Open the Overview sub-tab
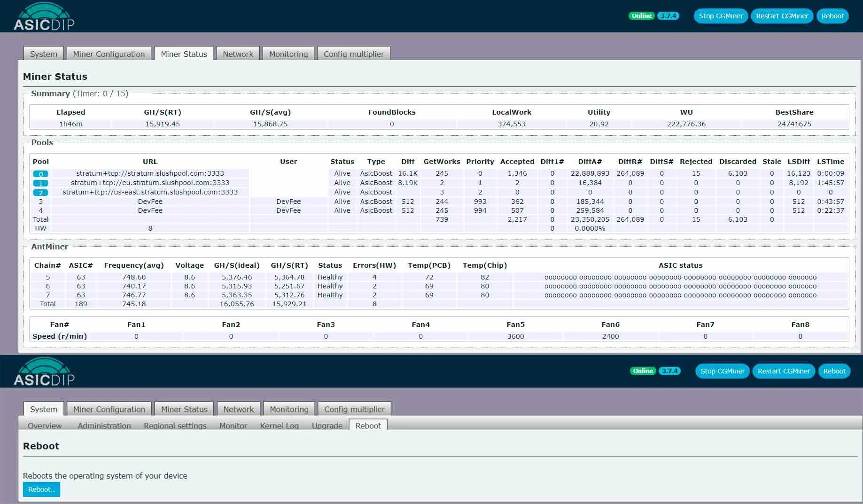The height and width of the screenshot is (504, 863). pos(45,426)
